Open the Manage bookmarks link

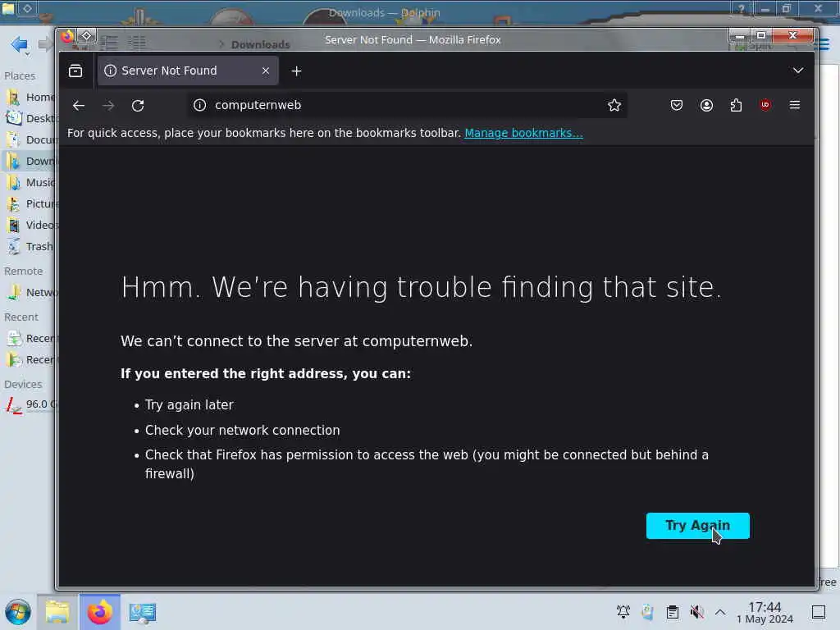pyautogui.click(x=523, y=133)
